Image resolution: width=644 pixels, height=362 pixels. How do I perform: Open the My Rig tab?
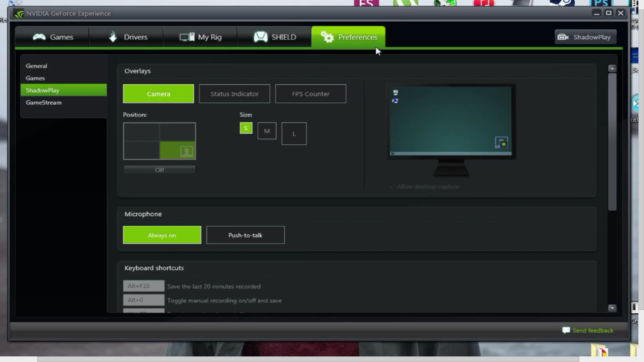[200, 37]
